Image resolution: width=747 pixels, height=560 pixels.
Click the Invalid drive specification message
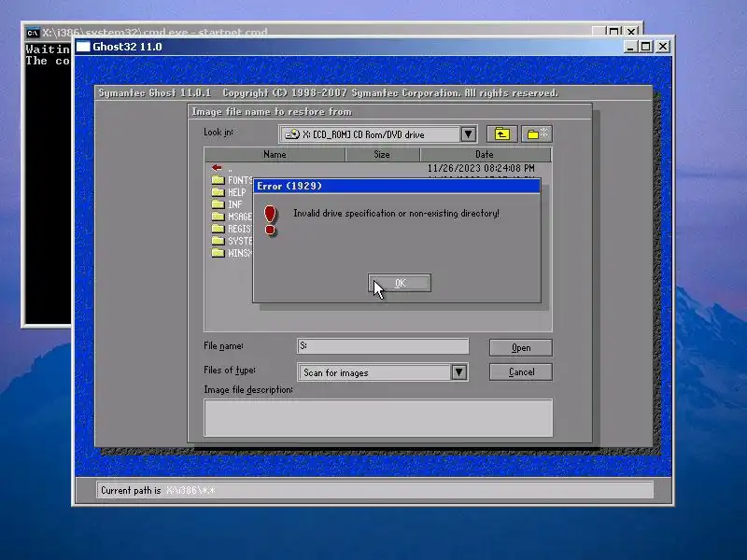point(396,214)
